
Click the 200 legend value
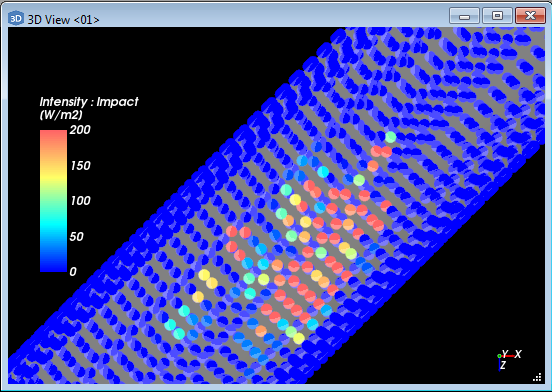click(80, 130)
